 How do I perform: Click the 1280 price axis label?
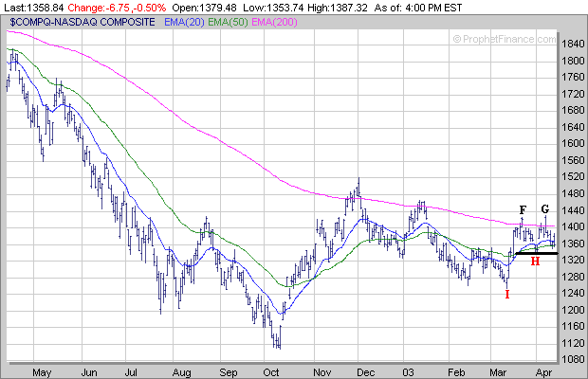(573, 277)
